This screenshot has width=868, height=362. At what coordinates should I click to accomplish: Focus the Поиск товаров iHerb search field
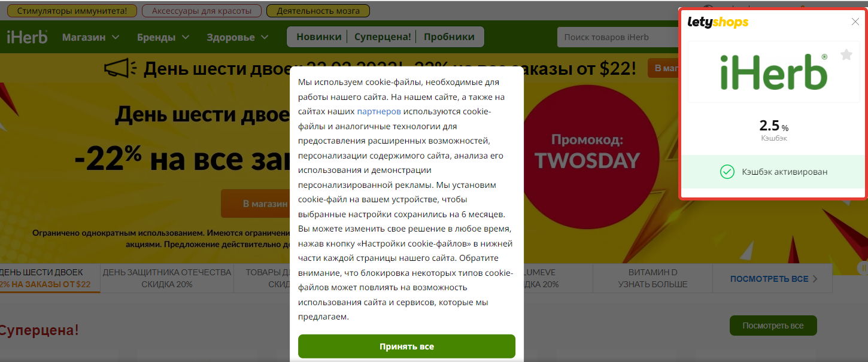point(617,37)
